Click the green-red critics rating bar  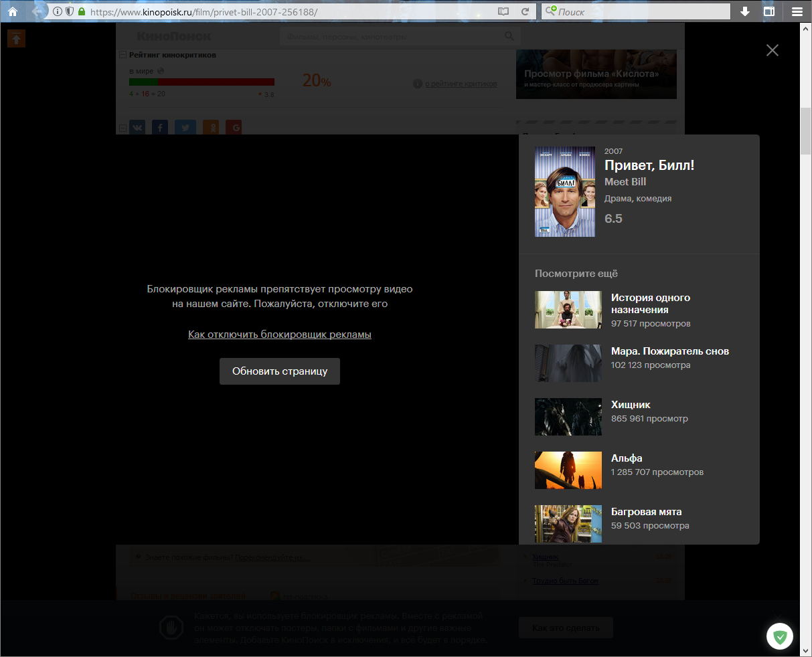tap(201, 82)
